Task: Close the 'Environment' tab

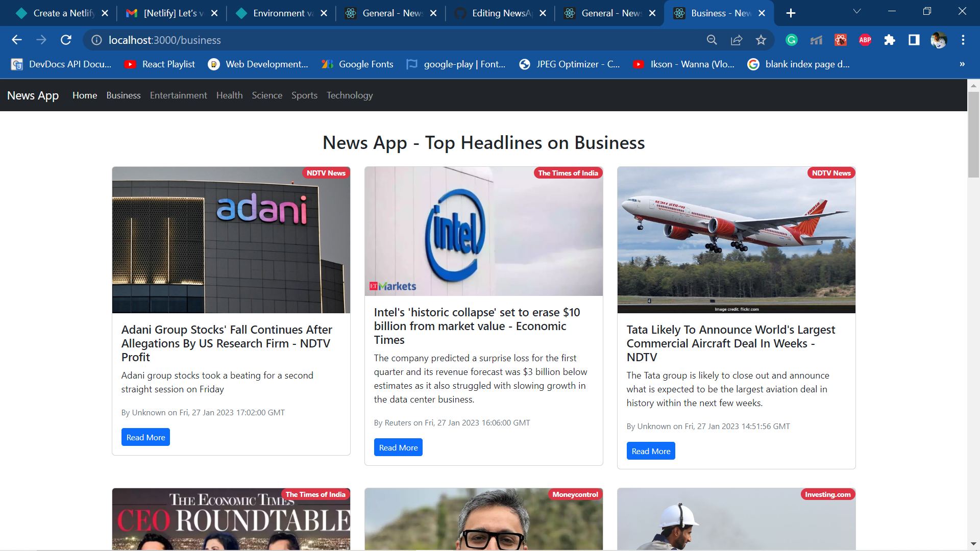Action: [x=324, y=13]
